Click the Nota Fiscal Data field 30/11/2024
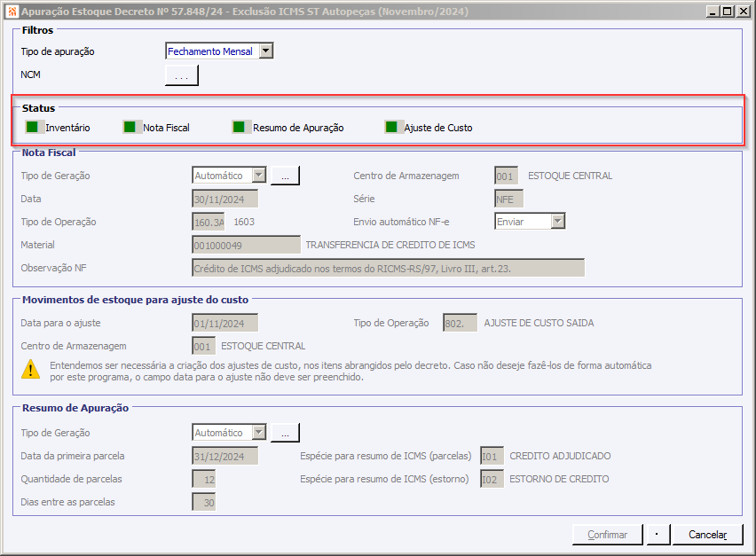Viewport: 756px width, 556px height. coord(225,199)
